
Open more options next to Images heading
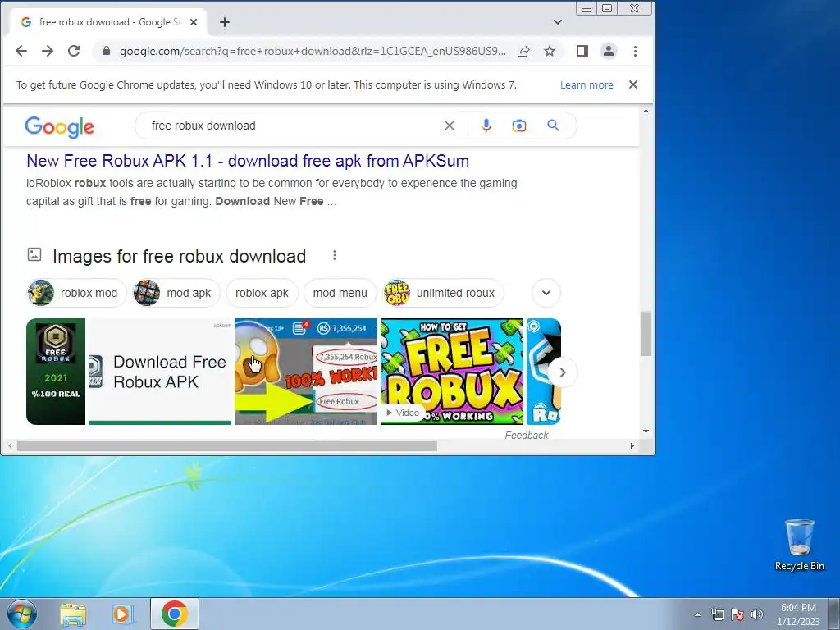(335, 256)
